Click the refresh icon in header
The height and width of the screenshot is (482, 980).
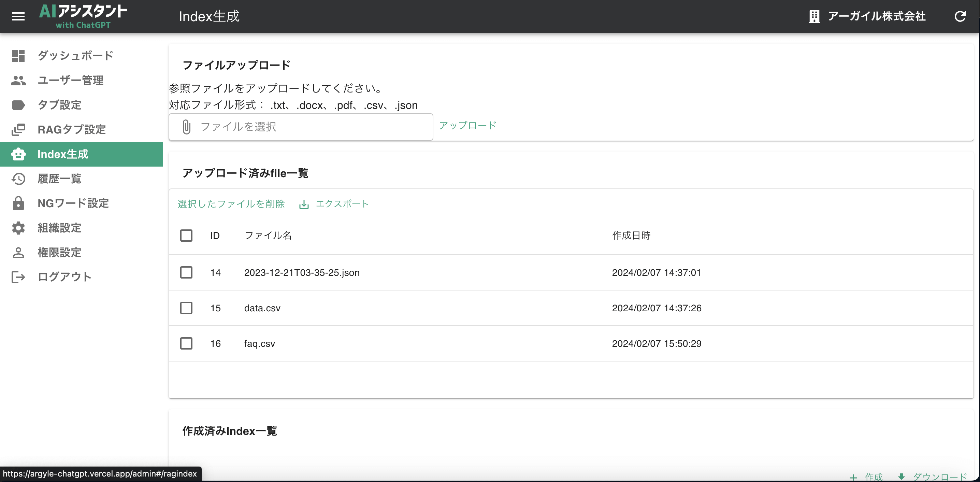[960, 16]
